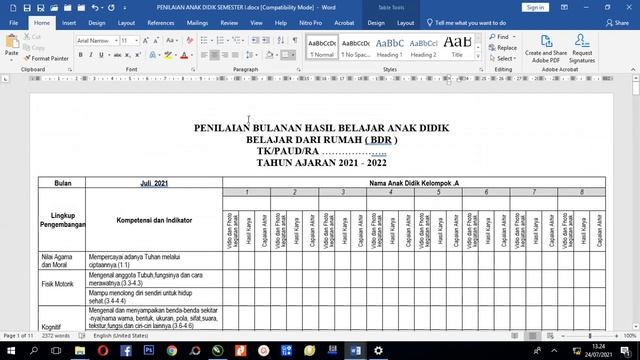This screenshot has width=640, height=360.
Task: Click the Sort icon
Action: [x=281, y=40]
